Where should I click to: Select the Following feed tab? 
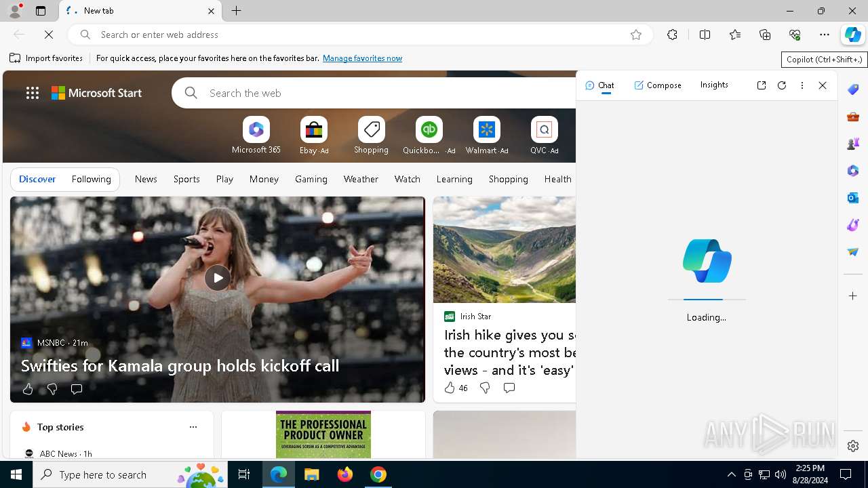(91, 179)
